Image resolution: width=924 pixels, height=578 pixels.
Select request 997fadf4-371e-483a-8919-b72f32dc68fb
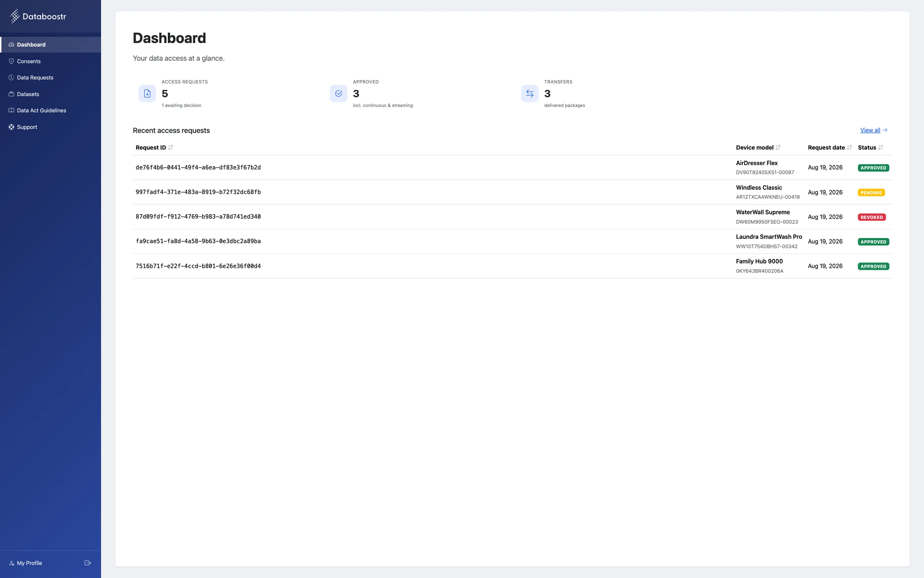[x=198, y=192]
